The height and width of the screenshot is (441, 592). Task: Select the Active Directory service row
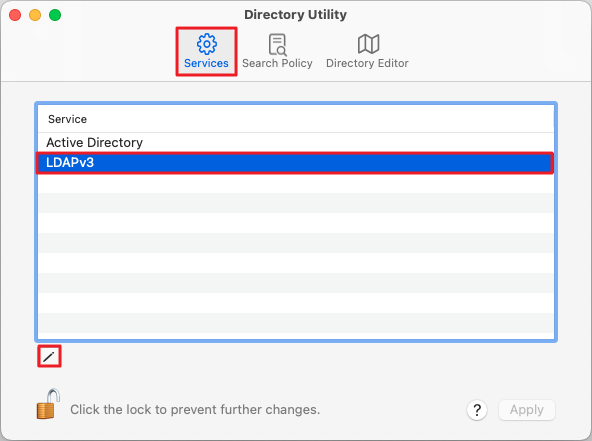[296, 143]
